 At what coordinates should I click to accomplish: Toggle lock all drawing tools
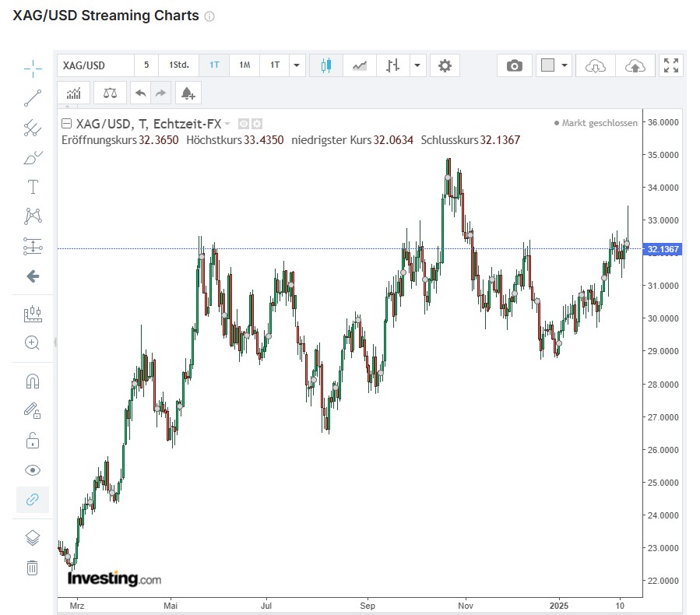[33, 441]
